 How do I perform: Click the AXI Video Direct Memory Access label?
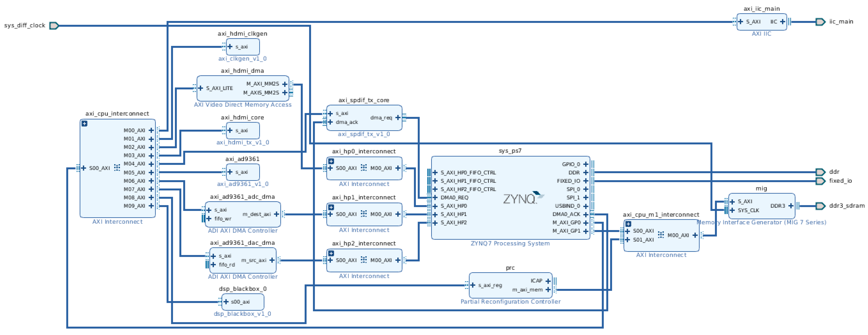pyautogui.click(x=243, y=105)
